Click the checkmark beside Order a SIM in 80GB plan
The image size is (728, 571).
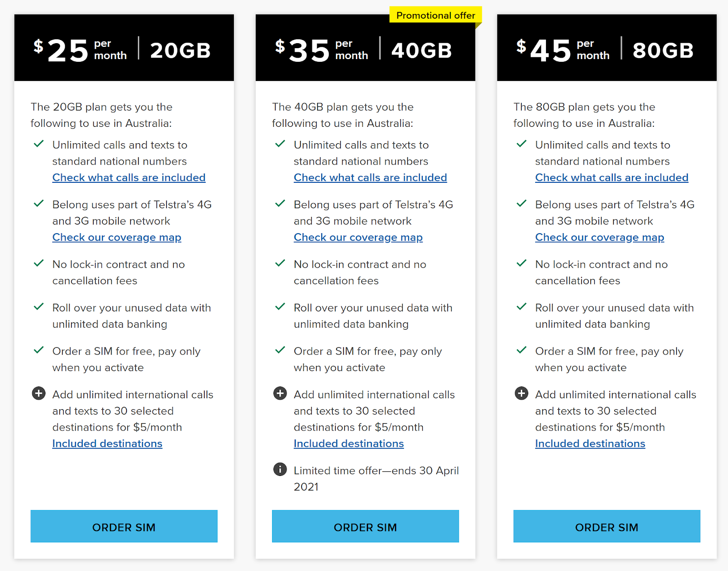click(521, 350)
